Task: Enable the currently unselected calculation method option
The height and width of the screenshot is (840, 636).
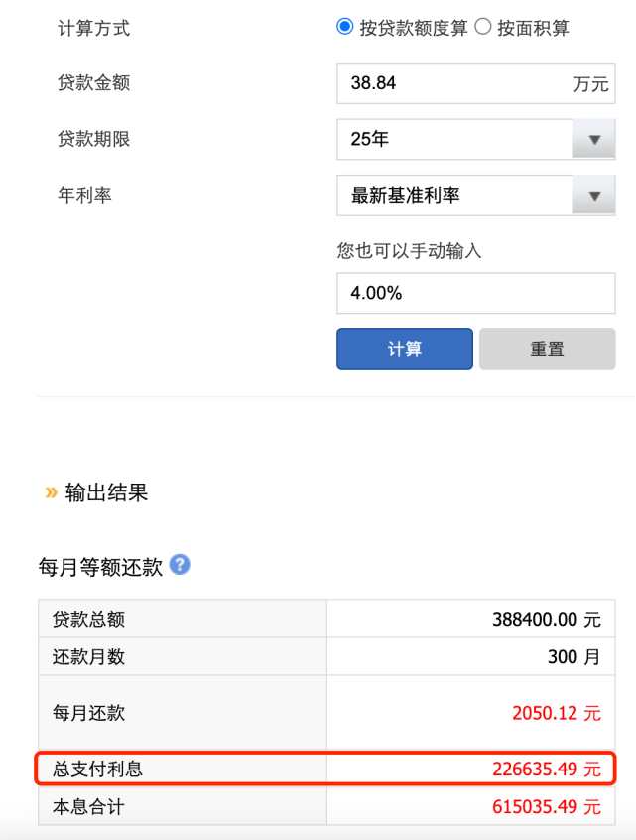Action: click(485, 28)
